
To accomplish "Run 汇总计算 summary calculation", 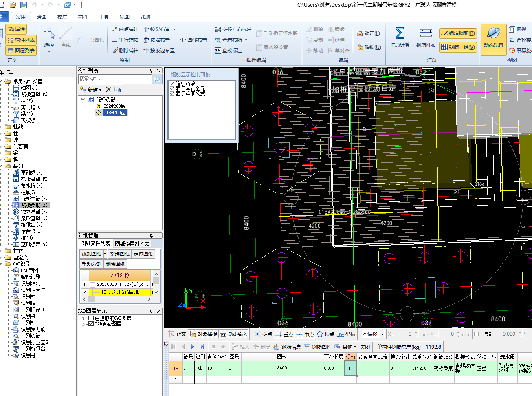I will (x=400, y=38).
